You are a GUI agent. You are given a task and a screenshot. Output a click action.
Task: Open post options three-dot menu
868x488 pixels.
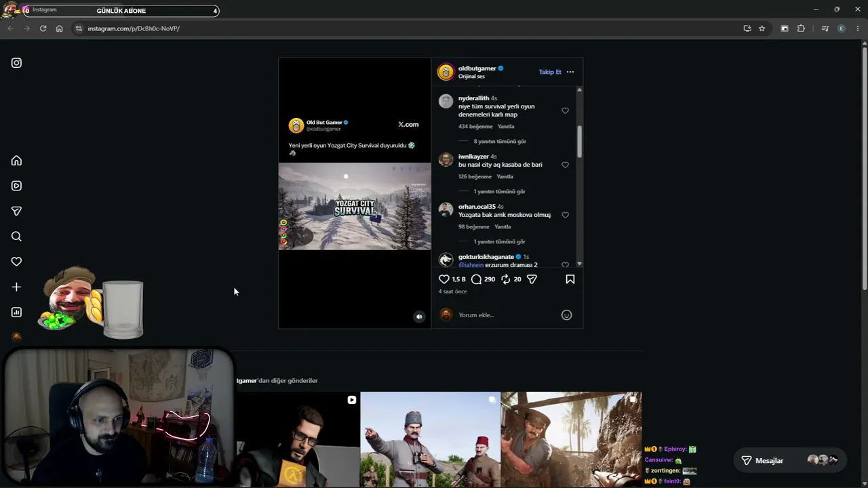(570, 72)
